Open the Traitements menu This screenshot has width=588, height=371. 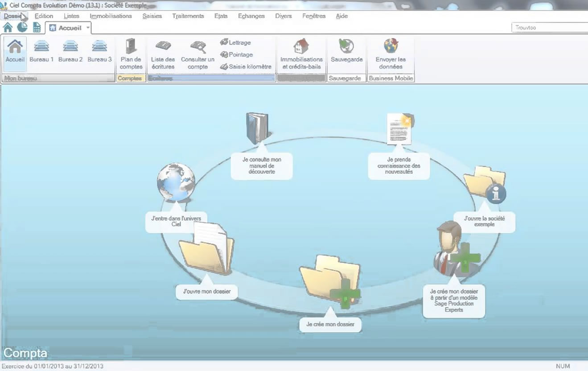[x=188, y=16]
